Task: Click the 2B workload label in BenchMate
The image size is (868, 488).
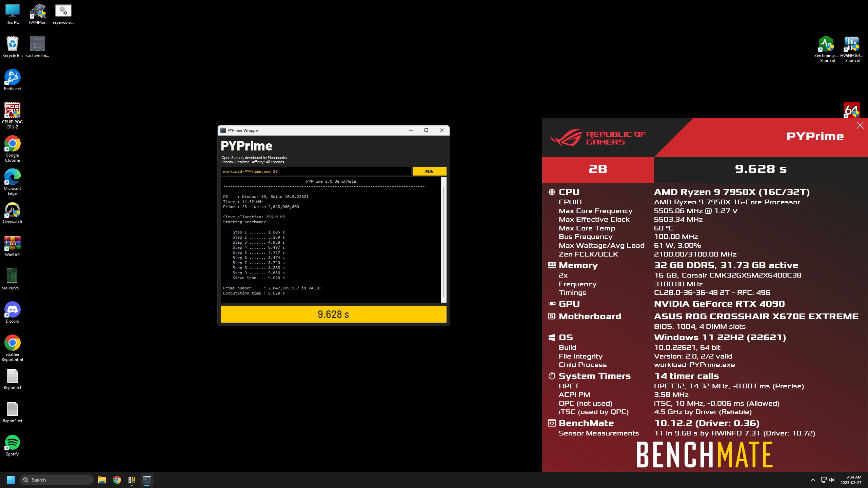Action: pyautogui.click(x=598, y=169)
